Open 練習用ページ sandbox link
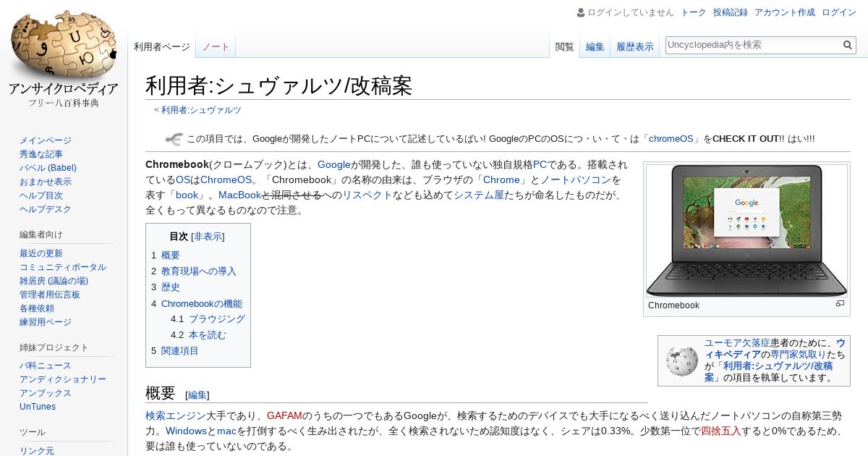 click(x=46, y=322)
